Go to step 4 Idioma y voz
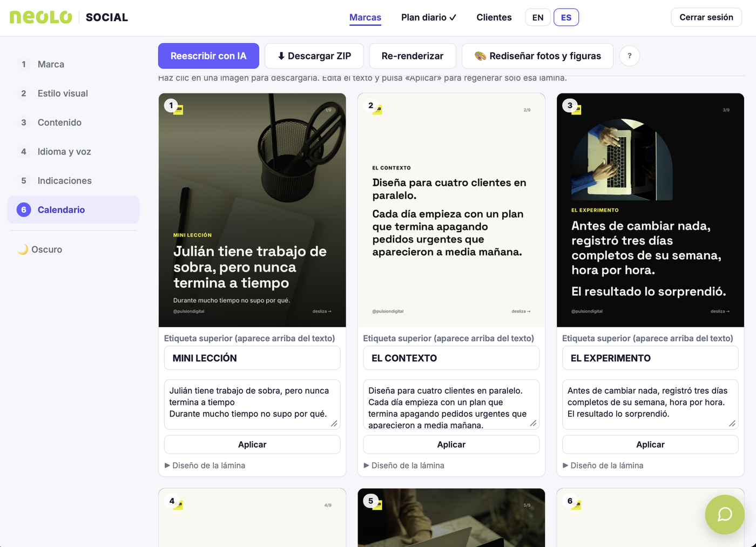756x547 pixels. (73, 152)
